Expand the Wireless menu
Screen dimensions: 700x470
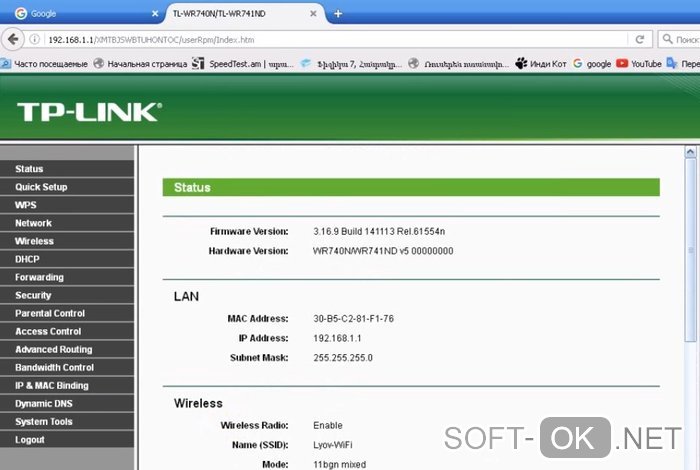pyautogui.click(x=67, y=241)
